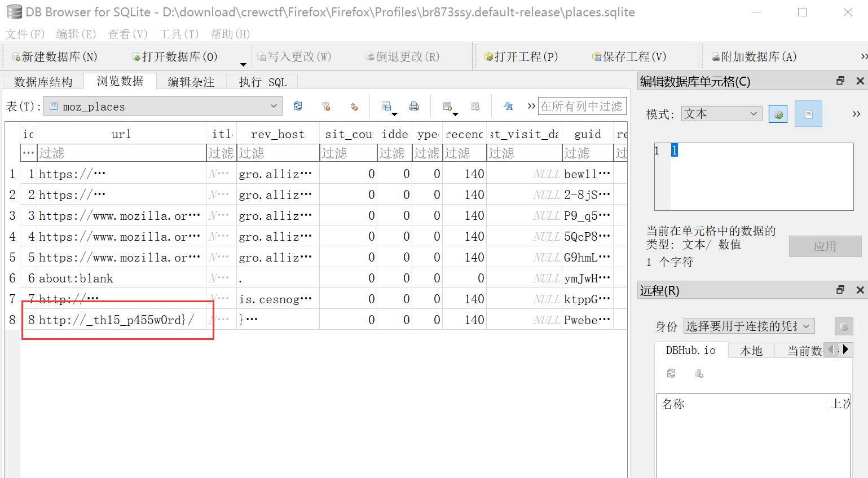Switch to the 数据库结构 tab

tap(43, 82)
